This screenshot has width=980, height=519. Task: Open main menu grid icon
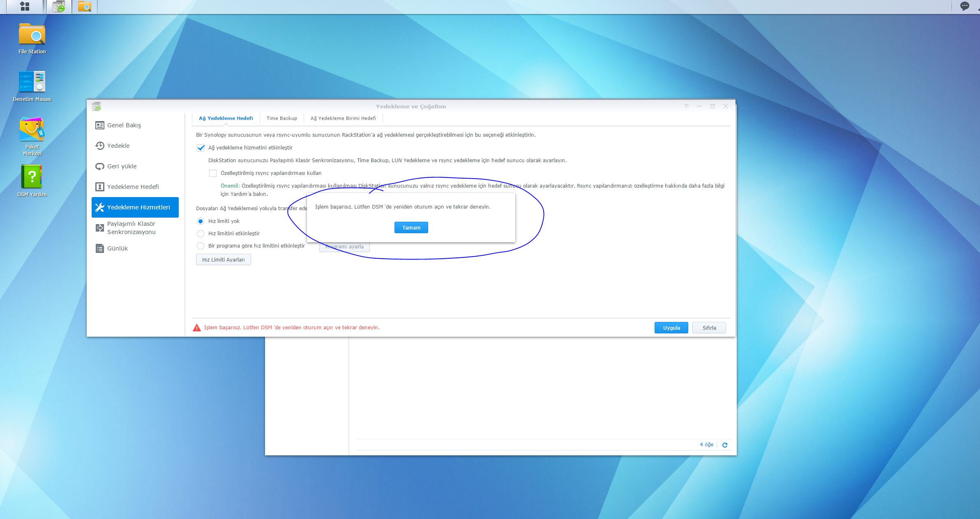click(25, 7)
